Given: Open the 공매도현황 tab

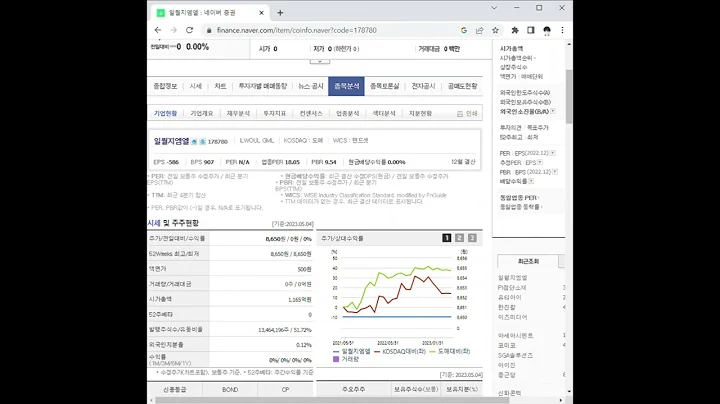Looking at the screenshot, I should (x=462, y=86).
